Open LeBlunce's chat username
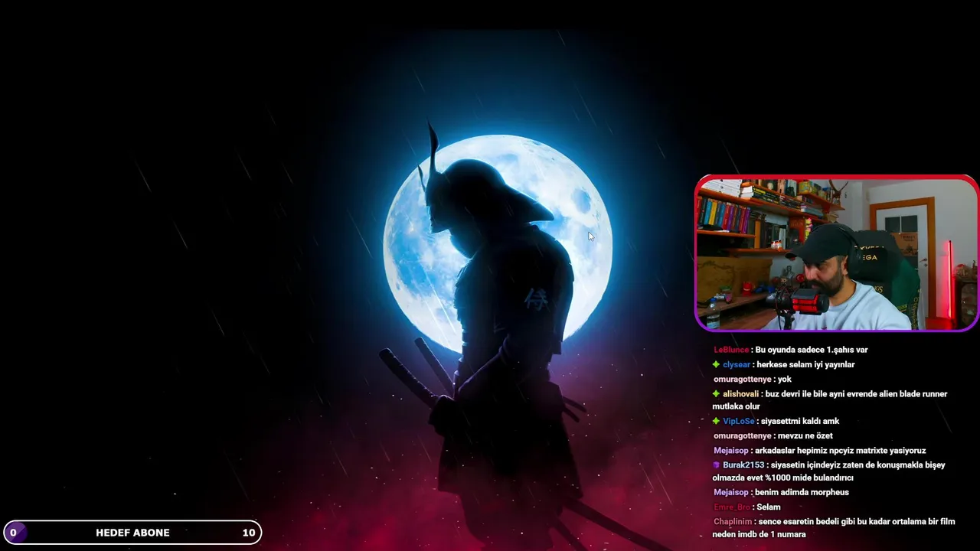Image resolution: width=980 pixels, height=551 pixels. pyautogui.click(x=731, y=350)
